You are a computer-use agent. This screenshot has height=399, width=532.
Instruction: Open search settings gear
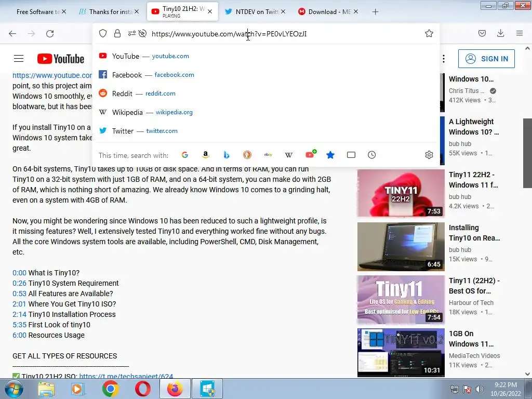pyautogui.click(x=429, y=155)
